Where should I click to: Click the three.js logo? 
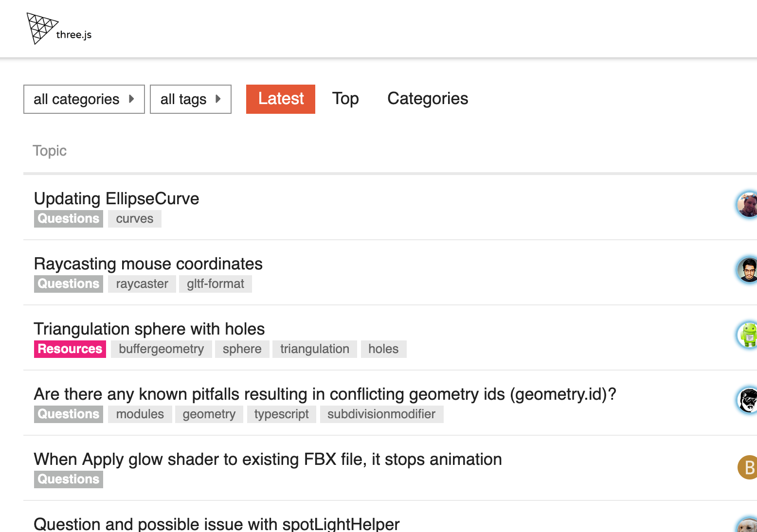coord(59,29)
